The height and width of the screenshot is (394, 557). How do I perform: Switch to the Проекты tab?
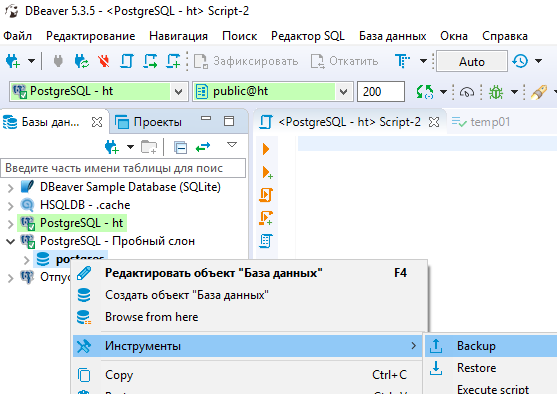pos(148,122)
